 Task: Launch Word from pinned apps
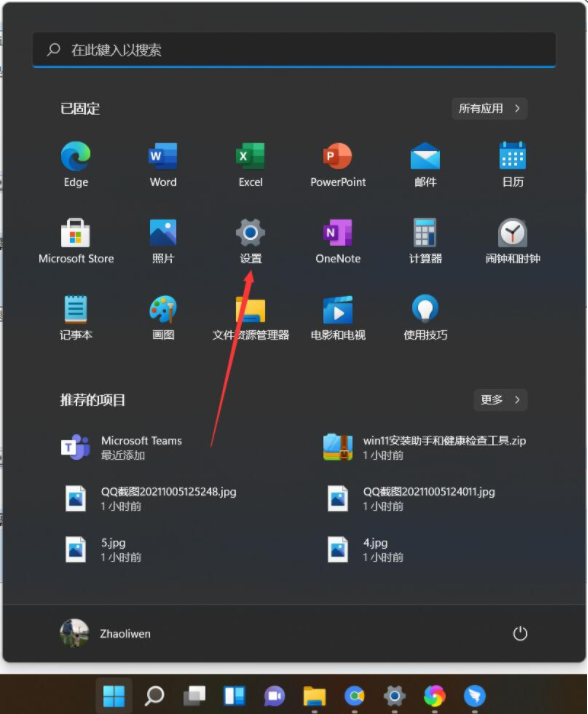click(163, 165)
